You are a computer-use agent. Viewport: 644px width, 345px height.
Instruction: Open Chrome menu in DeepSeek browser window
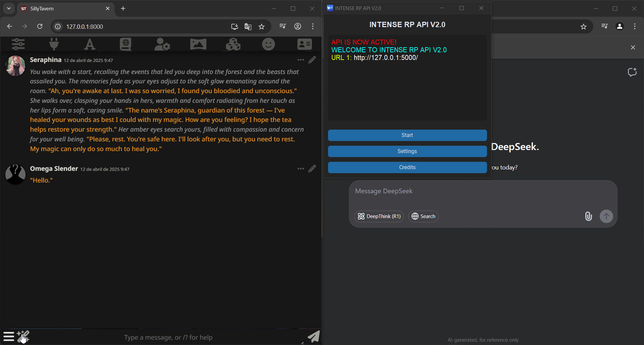(x=635, y=26)
